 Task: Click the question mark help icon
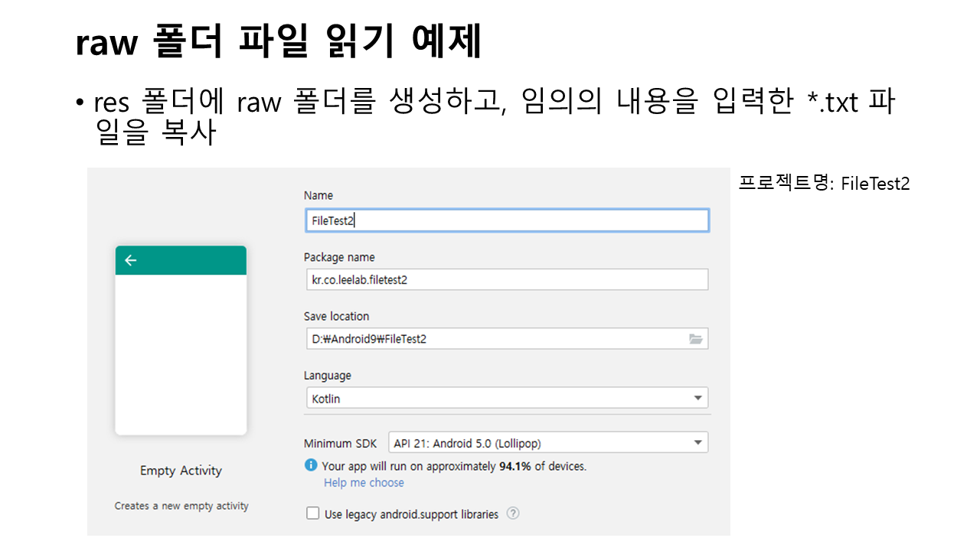point(513,514)
